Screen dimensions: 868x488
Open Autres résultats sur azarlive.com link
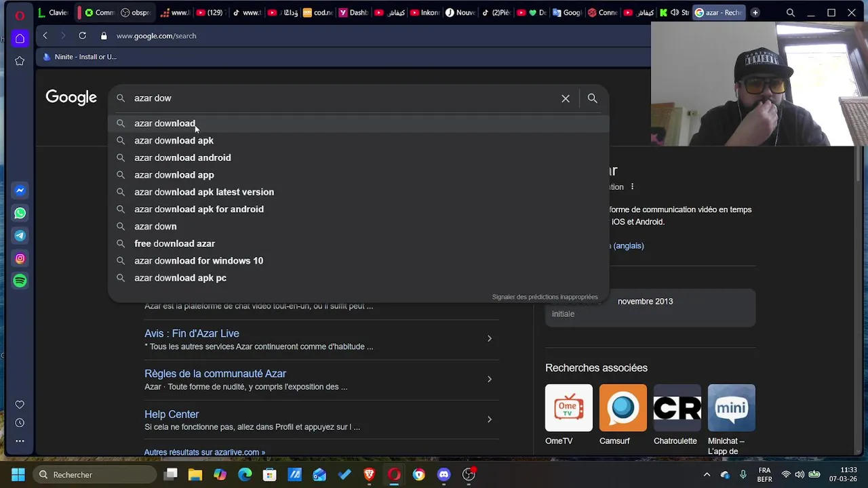coord(205,452)
